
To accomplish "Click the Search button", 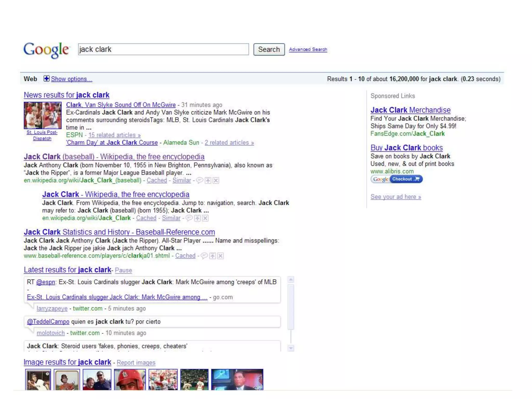I will coord(269,49).
